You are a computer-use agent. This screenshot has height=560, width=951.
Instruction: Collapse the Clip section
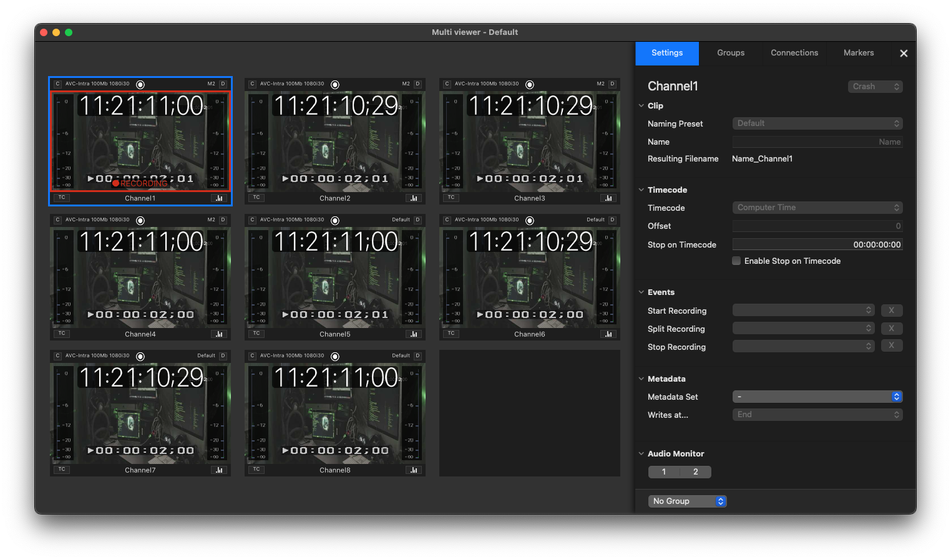point(641,105)
